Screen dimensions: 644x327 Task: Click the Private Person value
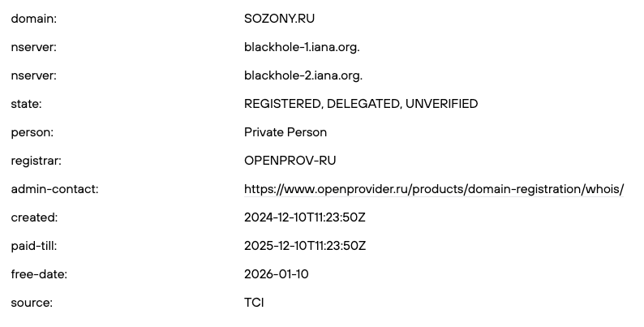tap(286, 132)
